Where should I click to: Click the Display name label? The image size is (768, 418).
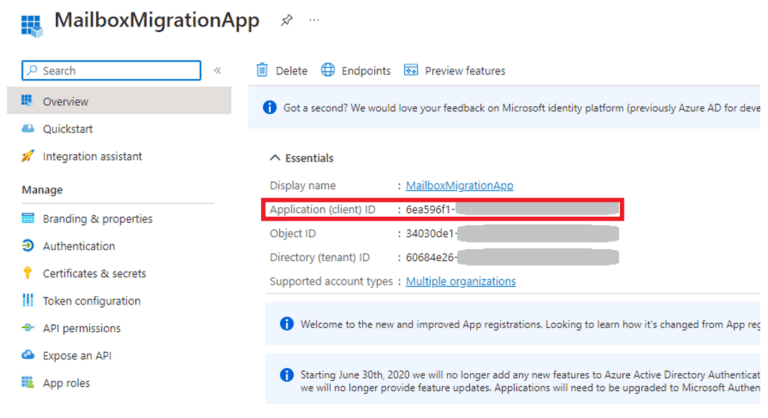[303, 186]
